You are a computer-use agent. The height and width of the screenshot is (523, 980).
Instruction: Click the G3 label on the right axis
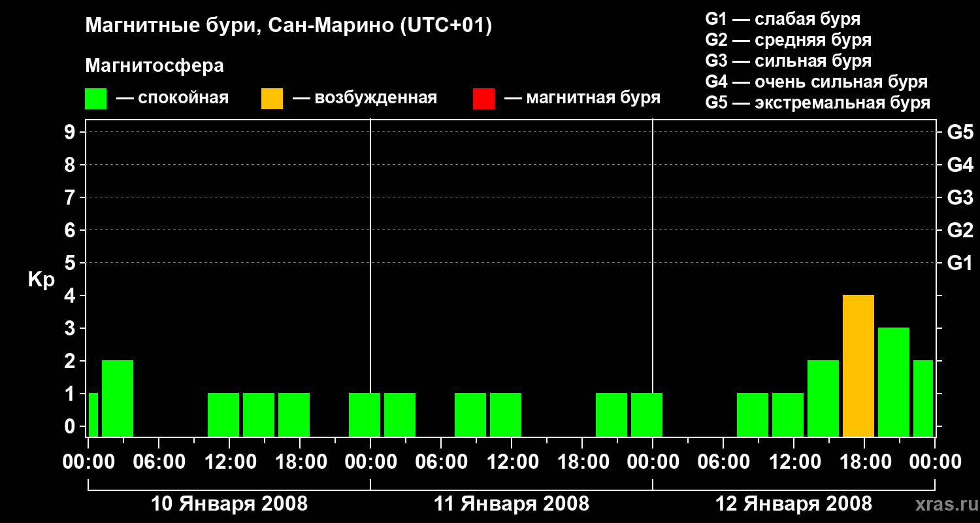click(x=960, y=198)
